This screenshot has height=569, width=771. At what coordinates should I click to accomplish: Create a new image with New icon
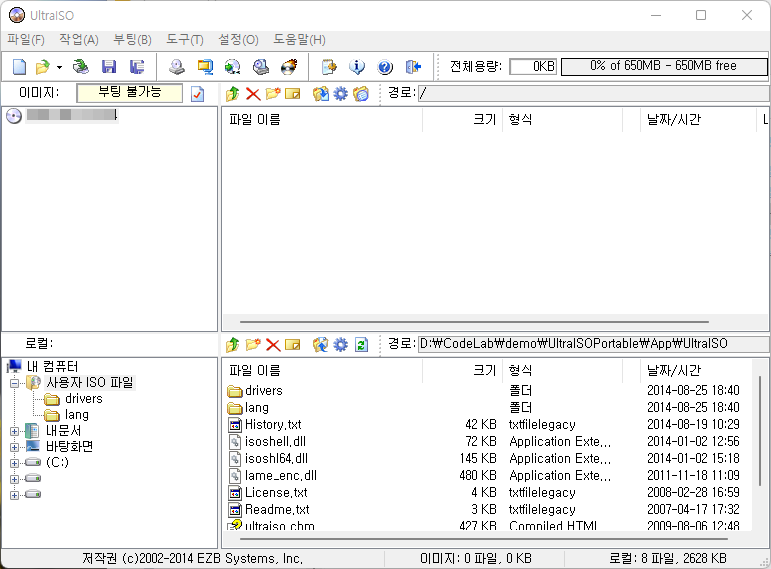point(19,66)
